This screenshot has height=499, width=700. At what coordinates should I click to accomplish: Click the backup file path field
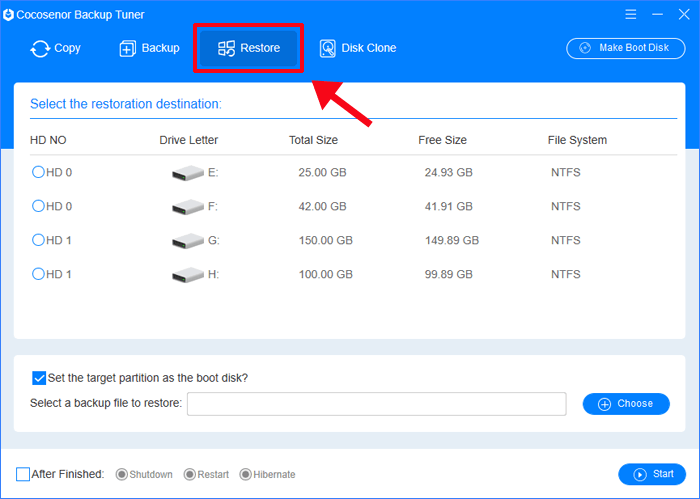[377, 404]
